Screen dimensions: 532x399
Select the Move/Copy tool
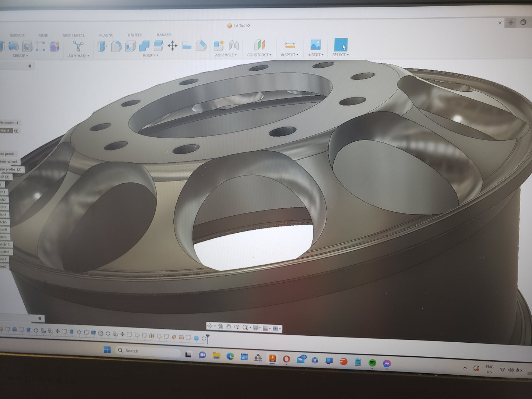coord(172,46)
